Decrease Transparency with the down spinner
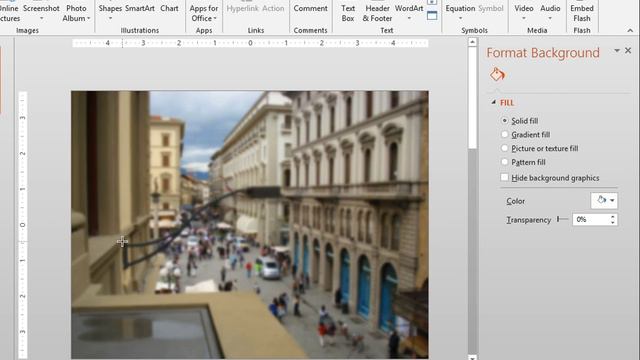The width and height of the screenshot is (640, 360). click(x=613, y=222)
